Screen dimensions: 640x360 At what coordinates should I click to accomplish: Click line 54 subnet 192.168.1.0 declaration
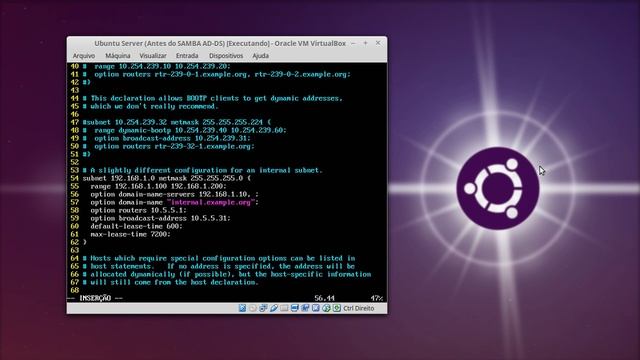[167, 178]
